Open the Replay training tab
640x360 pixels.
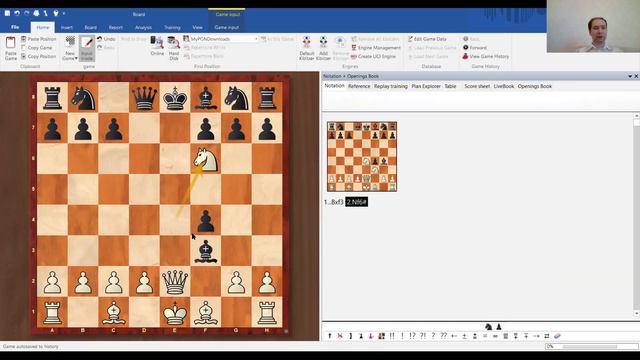[x=391, y=86]
